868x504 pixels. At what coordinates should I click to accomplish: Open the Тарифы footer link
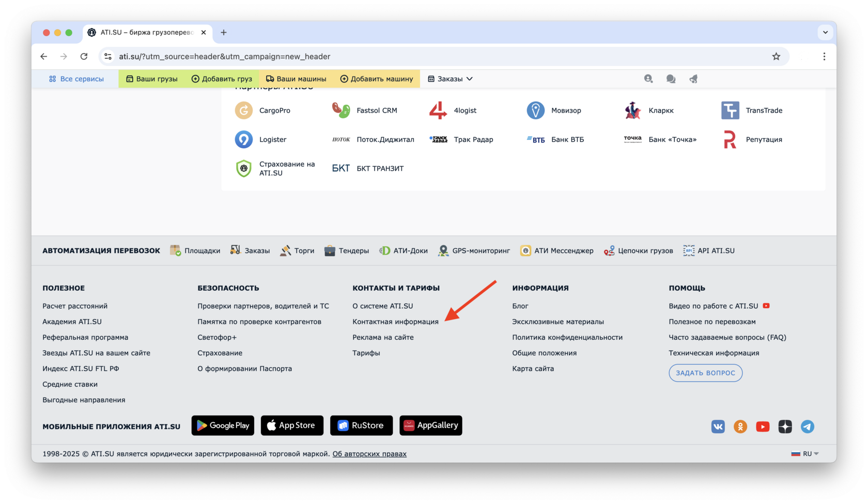(366, 353)
